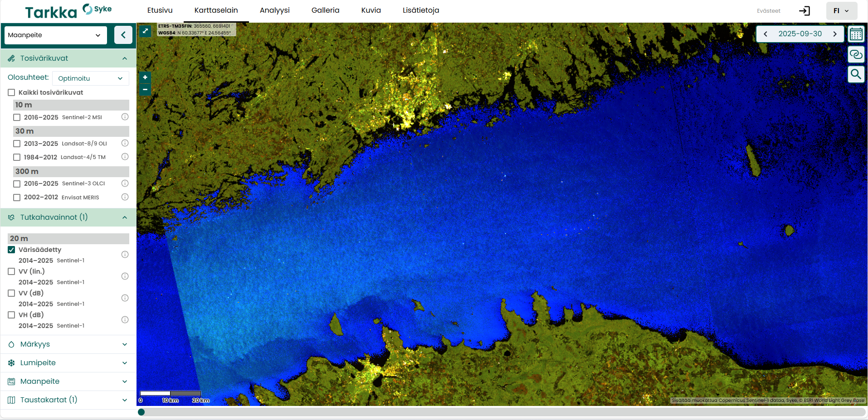Zoom in with the plus button
Image resolution: width=868 pixels, height=420 pixels.
click(x=145, y=77)
